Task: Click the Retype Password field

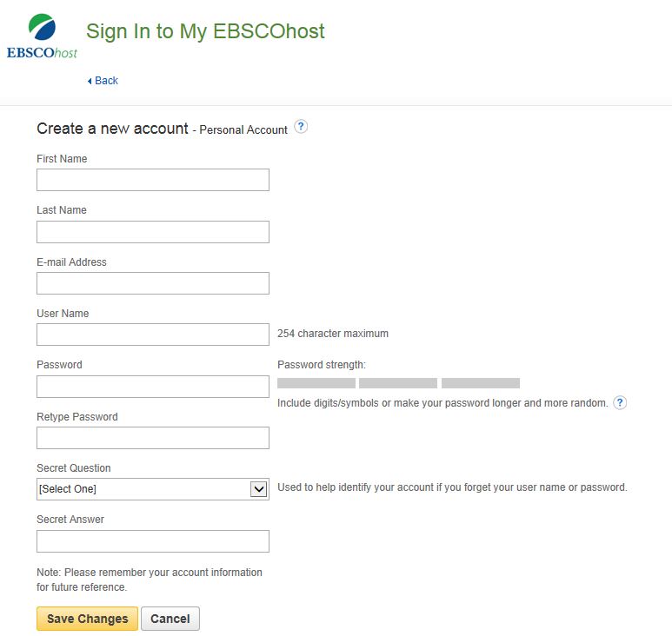Action: coord(153,438)
